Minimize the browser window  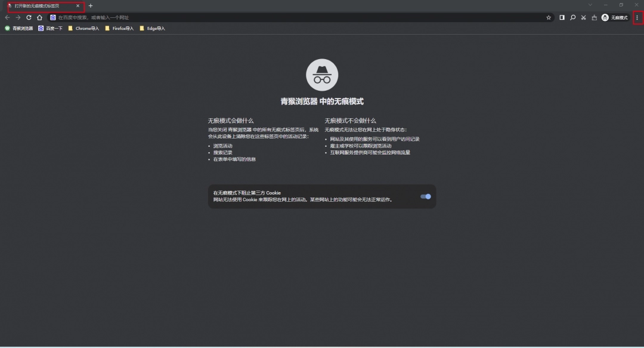pos(605,5)
